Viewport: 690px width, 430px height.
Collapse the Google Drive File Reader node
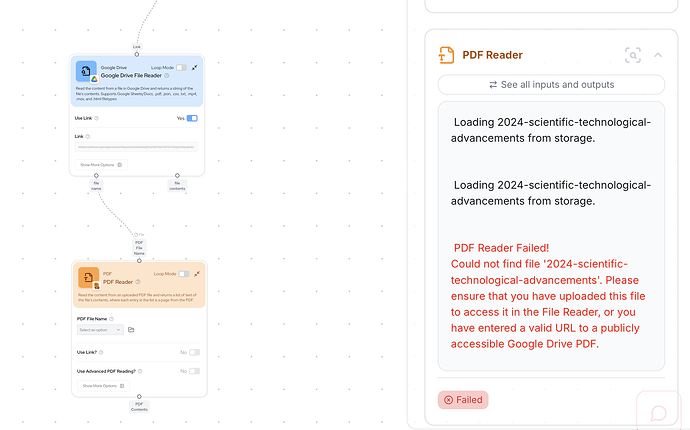coord(195,67)
